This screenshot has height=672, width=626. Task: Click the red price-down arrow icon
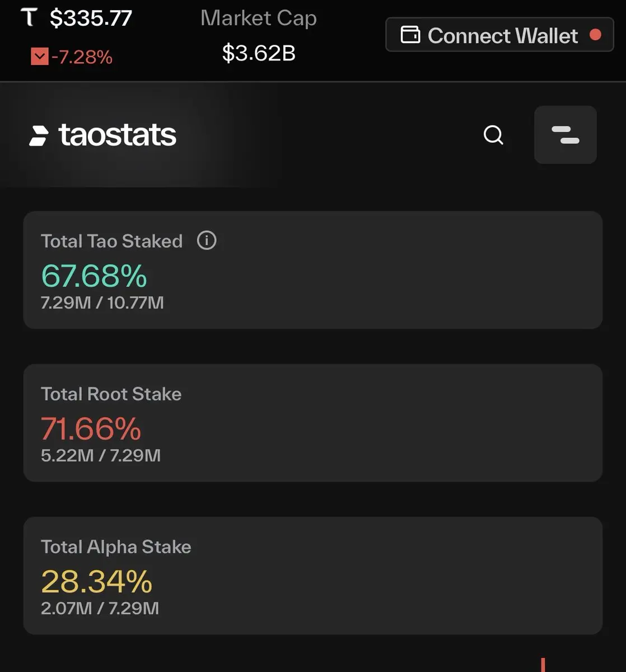pyautogui.click(x=39, y=57)
